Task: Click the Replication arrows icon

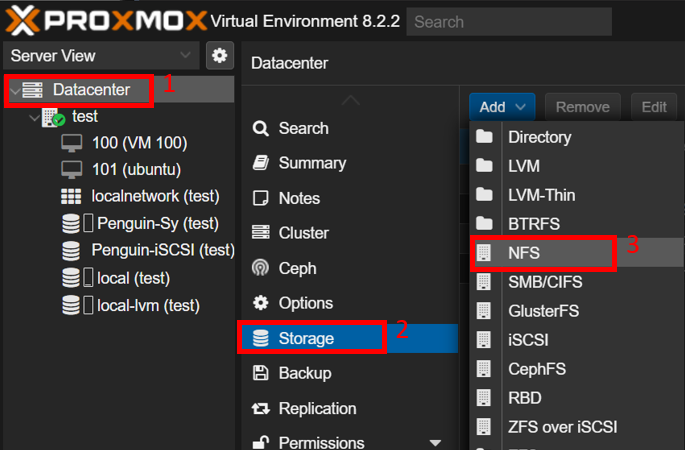Action: pos(260,408)
